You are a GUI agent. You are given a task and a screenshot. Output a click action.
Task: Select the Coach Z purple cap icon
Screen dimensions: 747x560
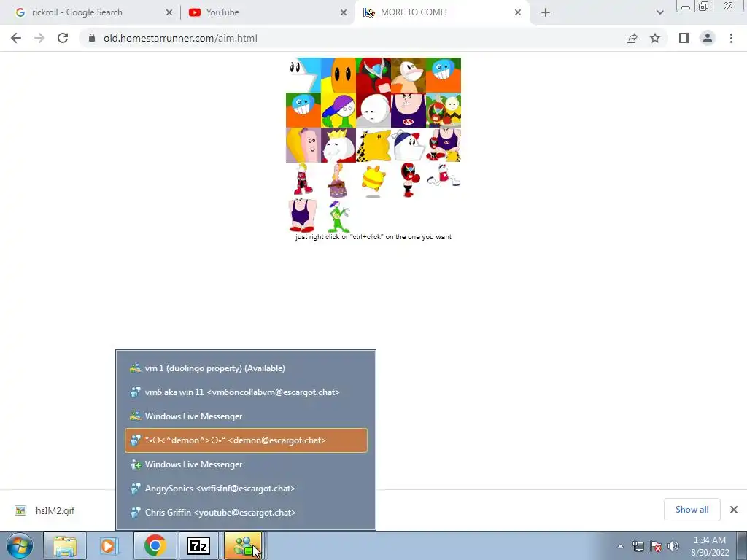[x=338, y=111]
